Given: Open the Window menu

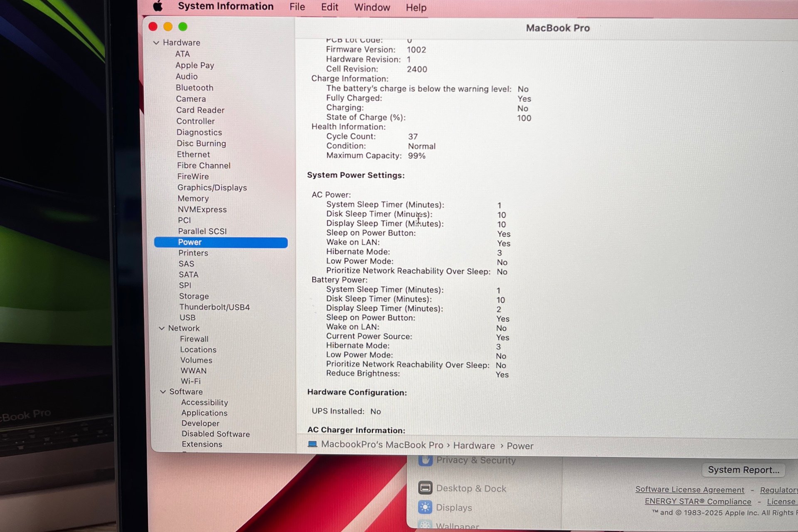Looking at the screenshot, I should pyautogui.click(x=372, y=7).
